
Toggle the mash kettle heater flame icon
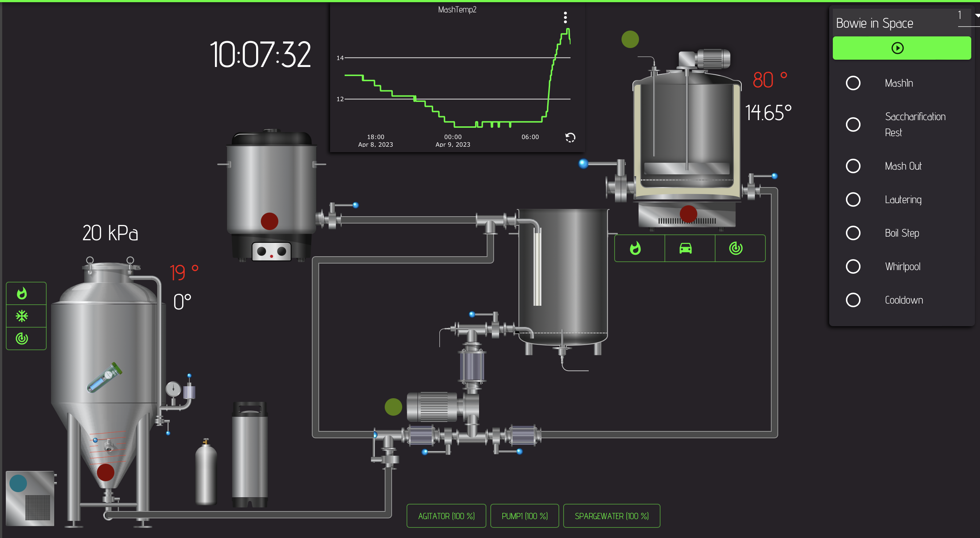[635, 248]
